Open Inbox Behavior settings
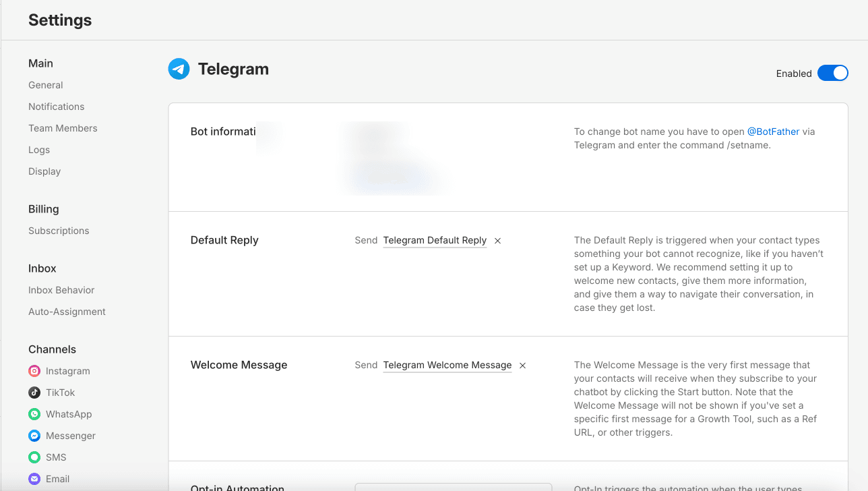Viewport: 868px width, 491px height. [x=61, y=290]
